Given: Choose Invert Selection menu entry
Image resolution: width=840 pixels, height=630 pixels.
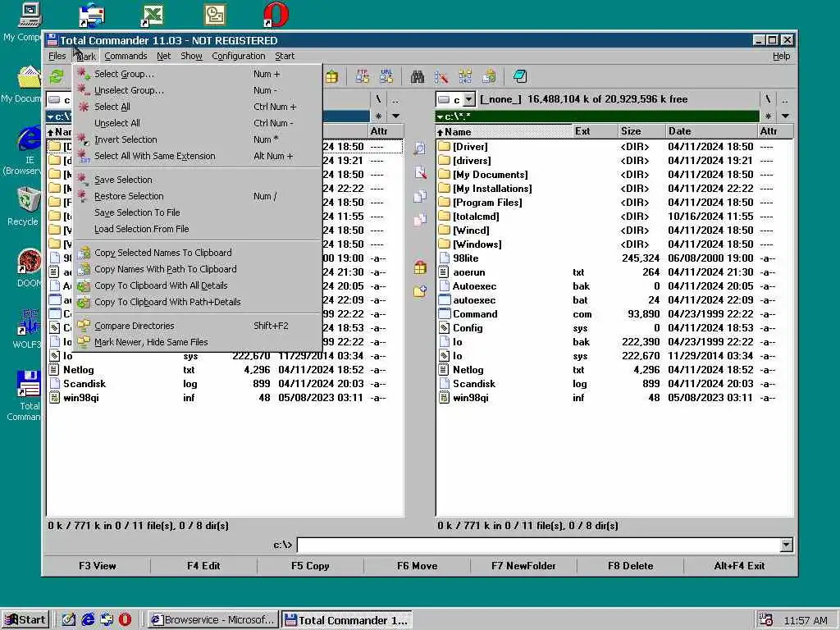Looking at the screenshot, I should coord(197,139).
